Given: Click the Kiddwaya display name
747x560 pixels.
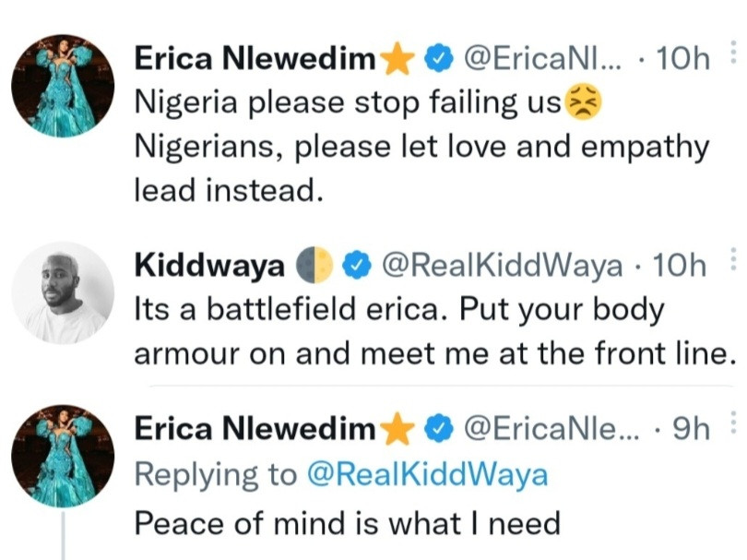Looking at the screenshot, I should pyautogui.click(x=209, y=267).
